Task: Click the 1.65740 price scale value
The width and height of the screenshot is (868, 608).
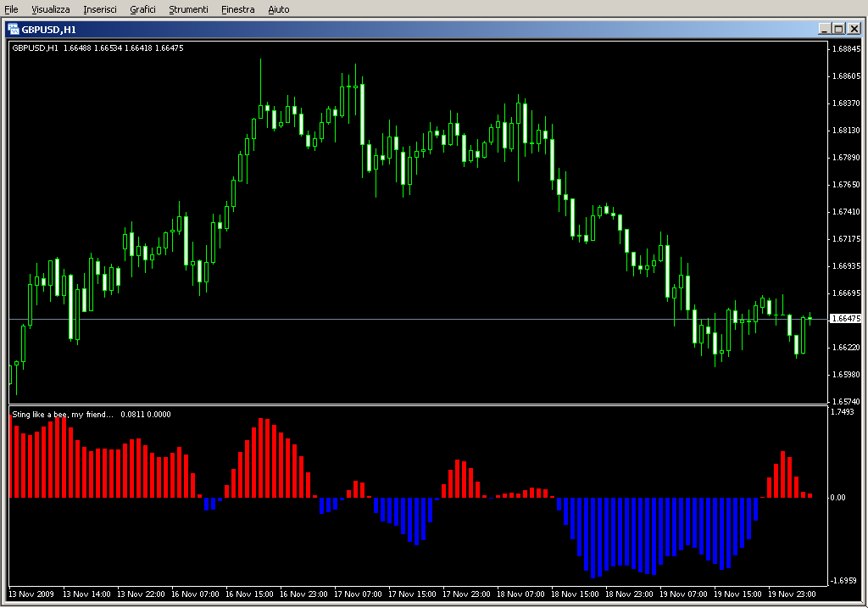Action: click(x=847, y=401)
